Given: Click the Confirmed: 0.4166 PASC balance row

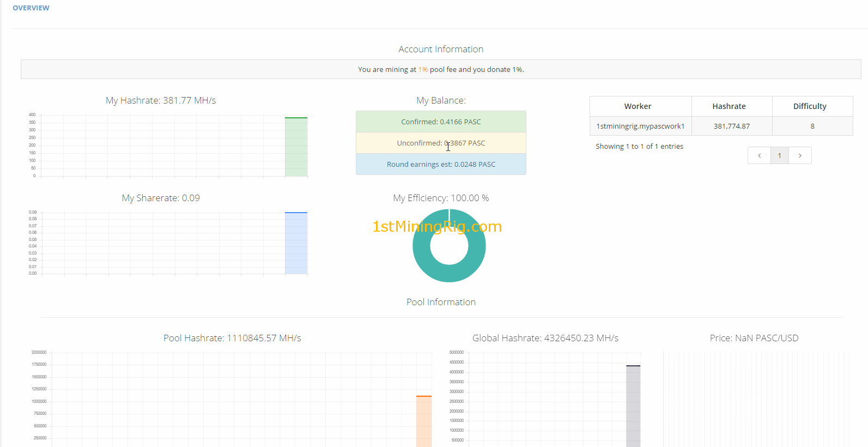Looking at the screenshot, I should click(x=441, y=122).
